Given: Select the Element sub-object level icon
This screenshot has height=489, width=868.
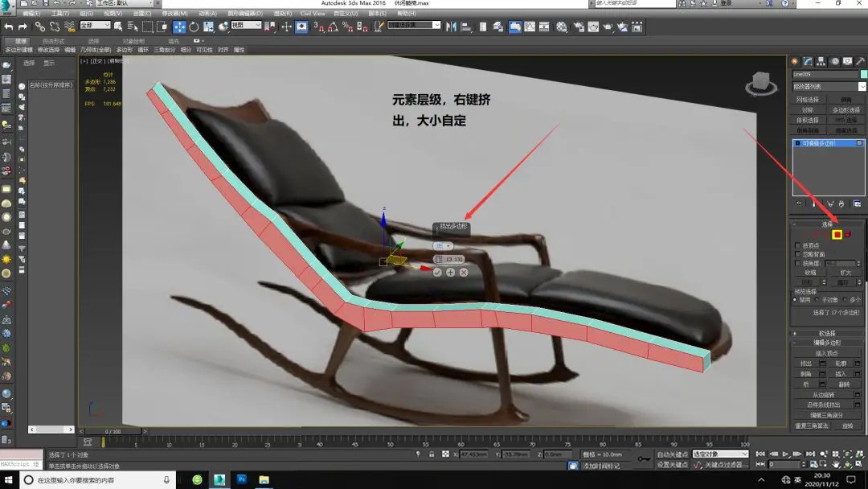Looking at the screenshot, I should click(x=848, y=235).
